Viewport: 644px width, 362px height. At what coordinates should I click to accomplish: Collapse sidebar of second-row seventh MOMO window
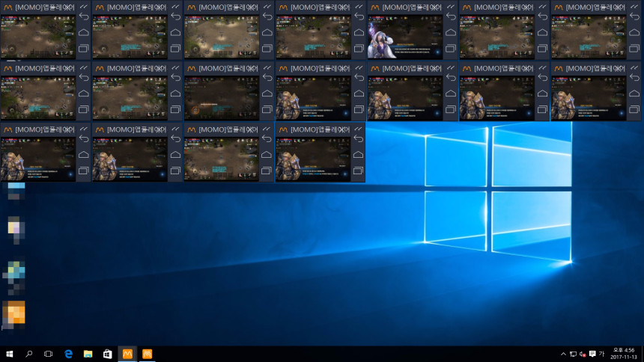pyautogui.click(x=634, y=67)
